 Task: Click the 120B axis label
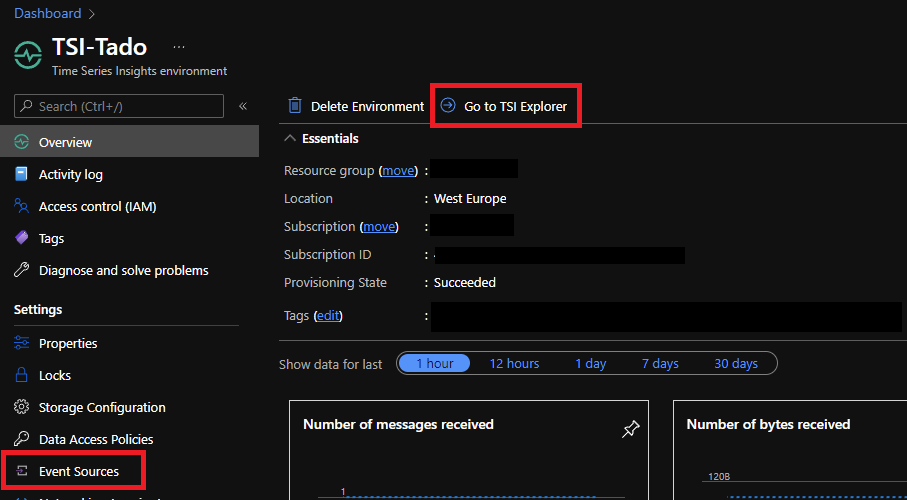click(720, 477)
